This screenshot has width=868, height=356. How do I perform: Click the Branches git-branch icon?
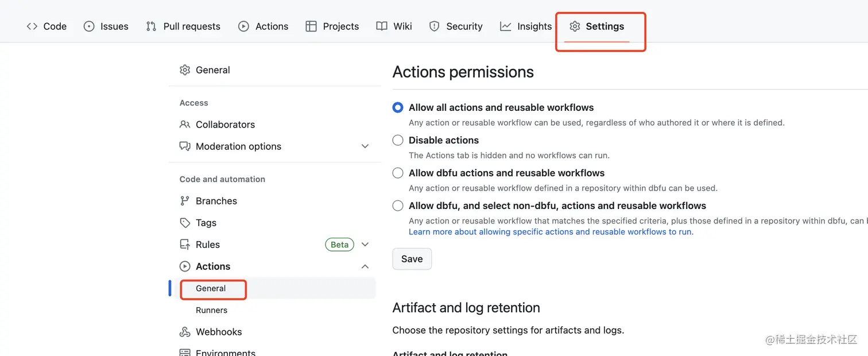185,201
